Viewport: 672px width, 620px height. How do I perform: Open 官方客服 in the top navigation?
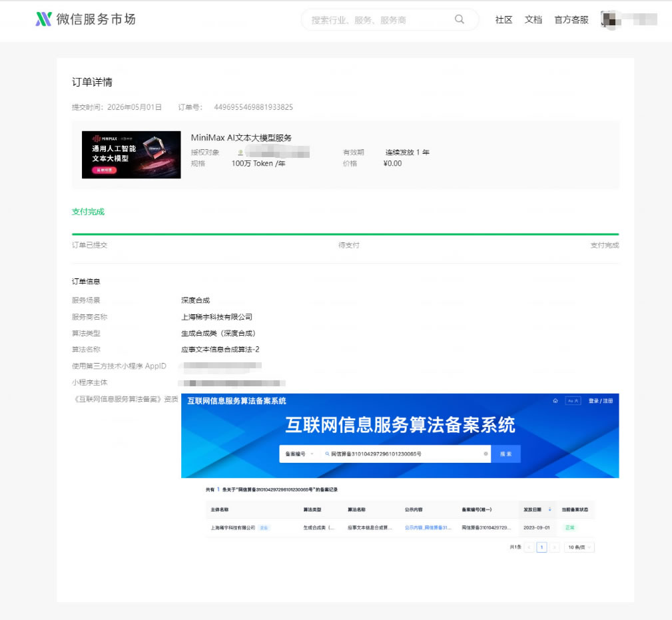tap(571, 20)
